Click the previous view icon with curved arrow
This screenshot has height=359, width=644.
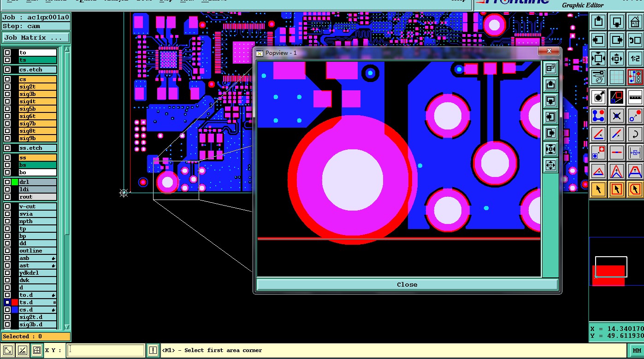(635, 40)
